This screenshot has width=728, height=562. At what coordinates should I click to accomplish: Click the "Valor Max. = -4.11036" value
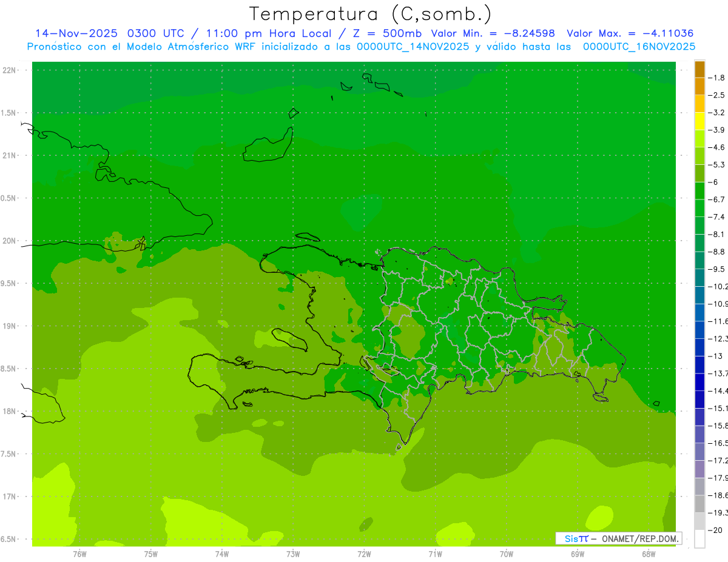pyautogui.click(x=630, y=33)
